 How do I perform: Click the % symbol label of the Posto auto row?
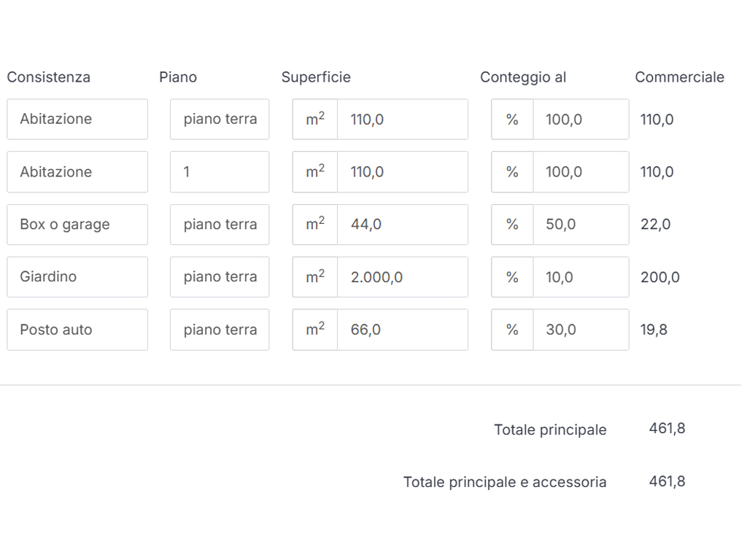pos(512,330)
